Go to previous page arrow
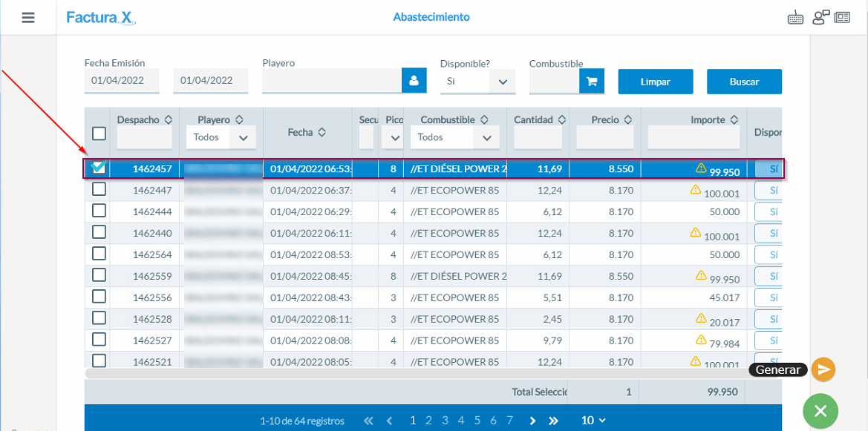 [388, 421]
